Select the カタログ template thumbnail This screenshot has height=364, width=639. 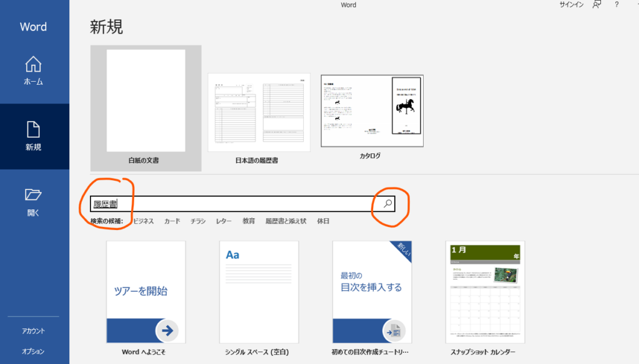[372, 111]
